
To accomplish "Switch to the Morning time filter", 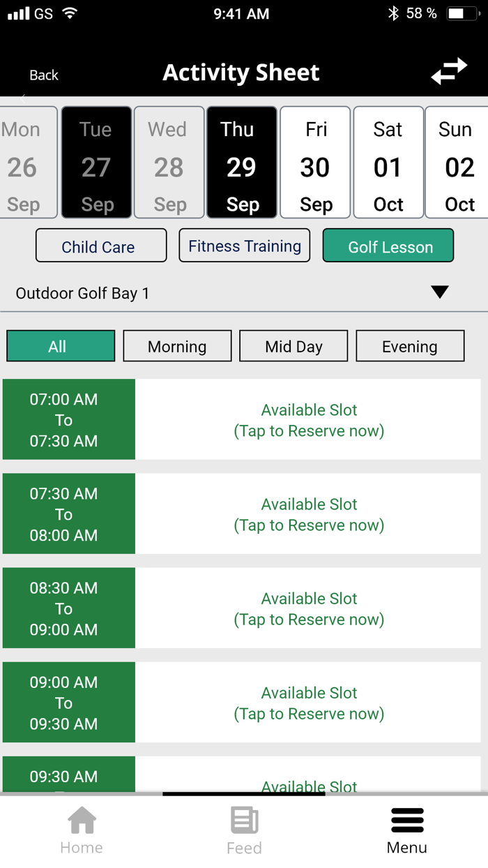I will (177, 345).
